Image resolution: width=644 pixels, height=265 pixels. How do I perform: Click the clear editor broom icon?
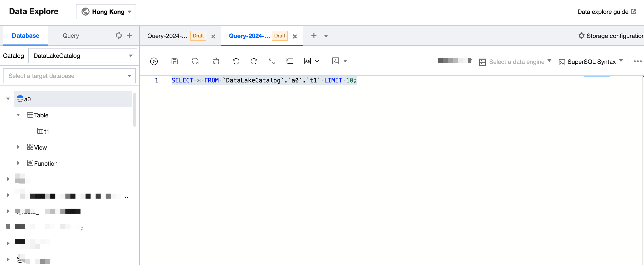pos(216,61)
